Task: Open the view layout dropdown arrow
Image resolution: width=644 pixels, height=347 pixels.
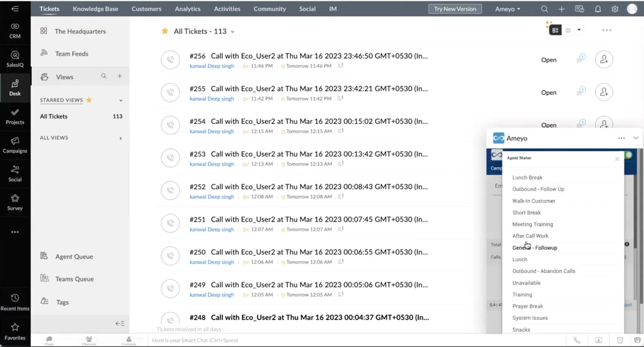Action: click(x=579, y=30)
